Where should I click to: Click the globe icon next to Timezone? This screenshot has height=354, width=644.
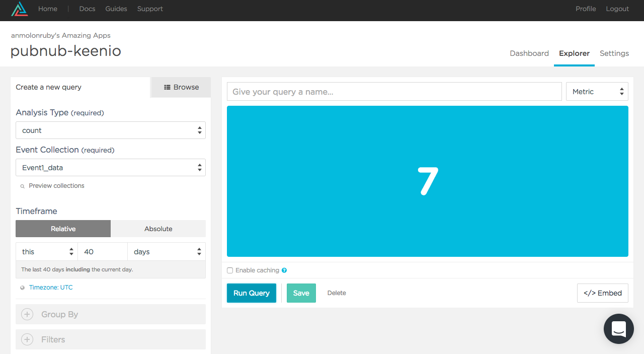(x=22, y=288)
